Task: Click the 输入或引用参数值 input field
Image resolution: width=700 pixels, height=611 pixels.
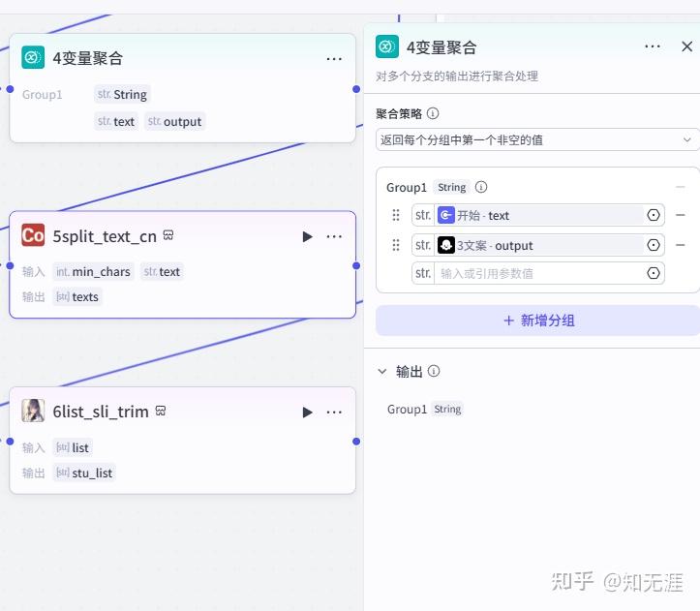Action: coord(538,273)
